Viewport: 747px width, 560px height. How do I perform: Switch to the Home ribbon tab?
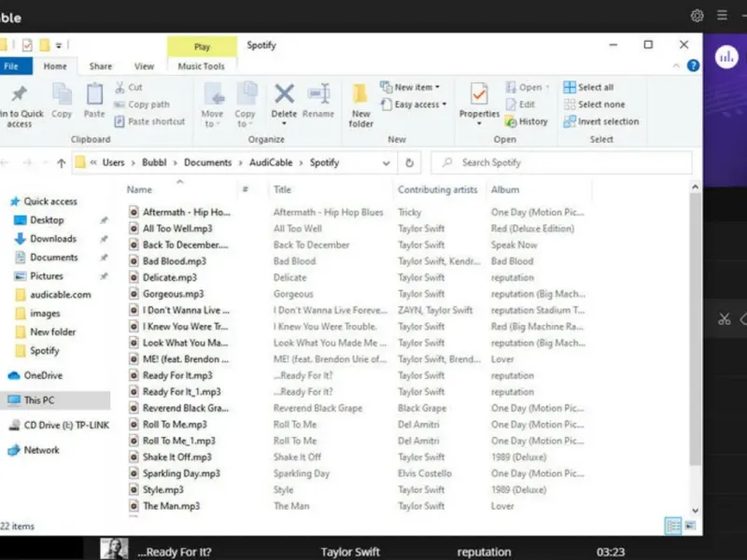(x=55, y=66)
